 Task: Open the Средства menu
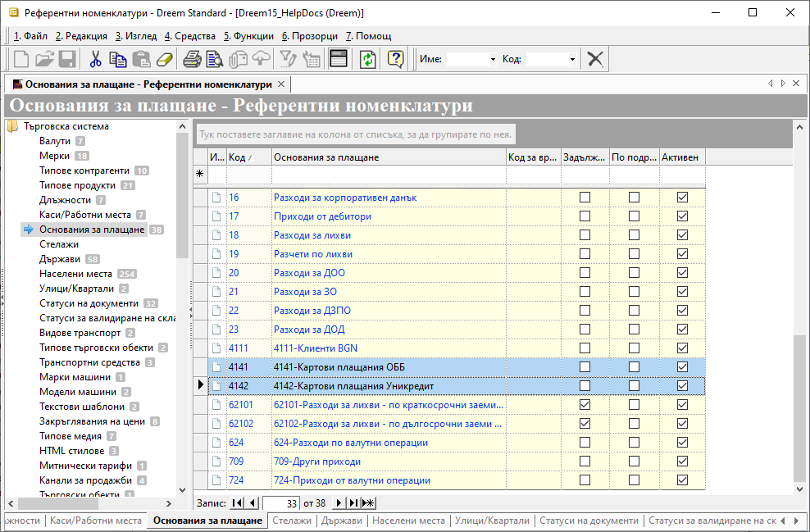(x=190, y=36)
